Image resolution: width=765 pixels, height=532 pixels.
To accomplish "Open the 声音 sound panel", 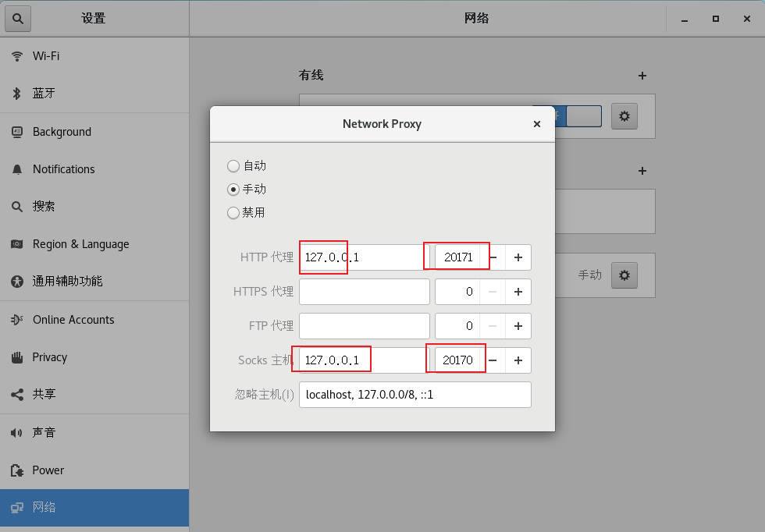I will point(94,432).
